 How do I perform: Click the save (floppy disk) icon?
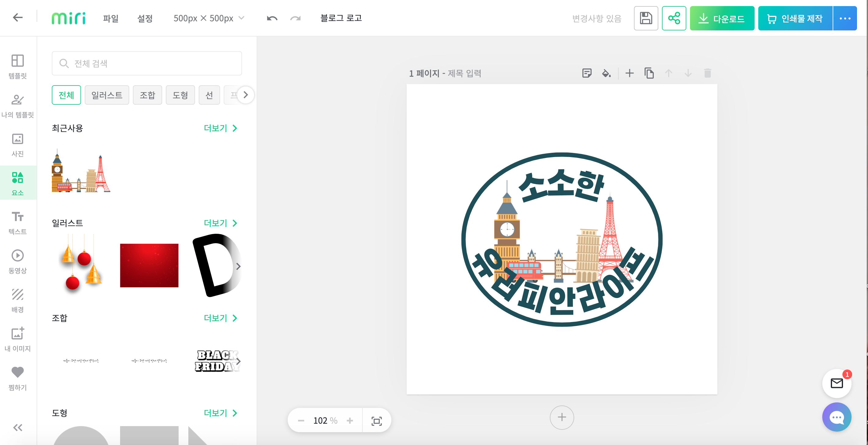click(646, 18)
